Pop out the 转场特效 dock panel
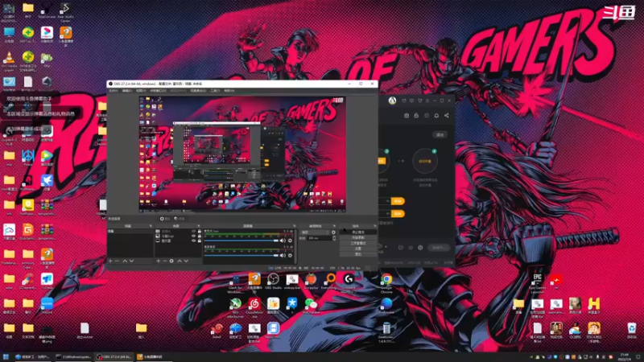The image size is (644, 362). point(334,226)
